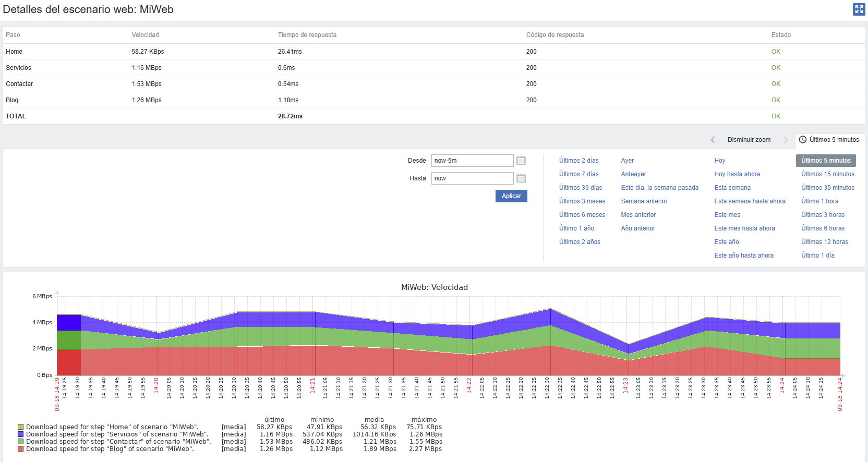Select the highlighted Últimos 5 minutos preset

pyautogui.click(x=825, y=161)
